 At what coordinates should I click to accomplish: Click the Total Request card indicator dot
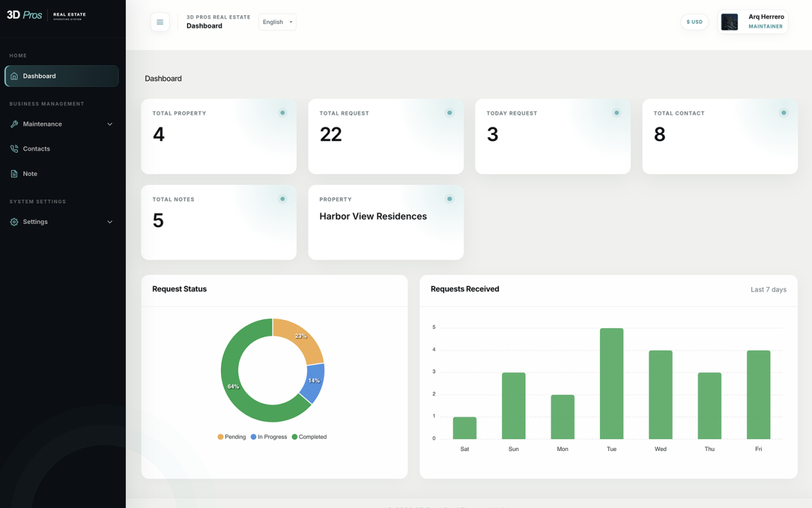point(450,113)
